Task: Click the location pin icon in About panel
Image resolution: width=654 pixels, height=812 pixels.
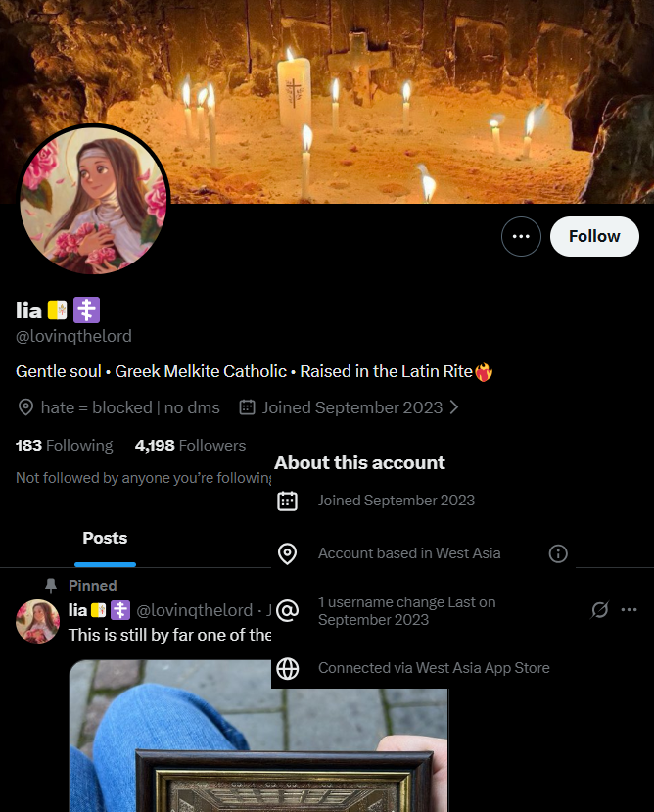Action: click(288, 553)
